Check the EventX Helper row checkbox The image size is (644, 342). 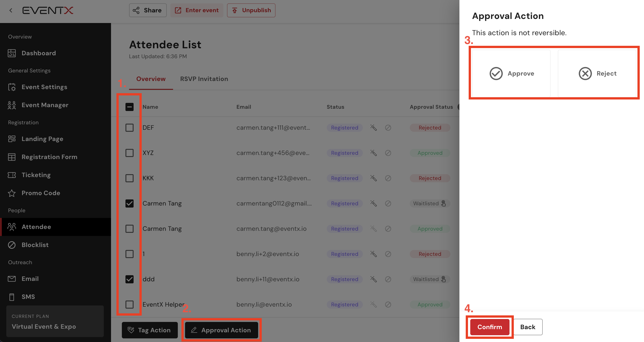(x=129, y=304)
